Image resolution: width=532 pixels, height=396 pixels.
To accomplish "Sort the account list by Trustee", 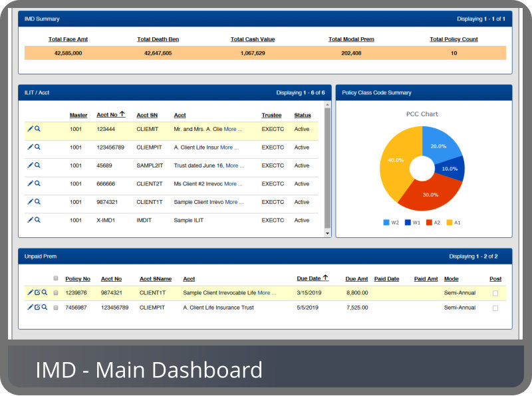I will (271, 115).
